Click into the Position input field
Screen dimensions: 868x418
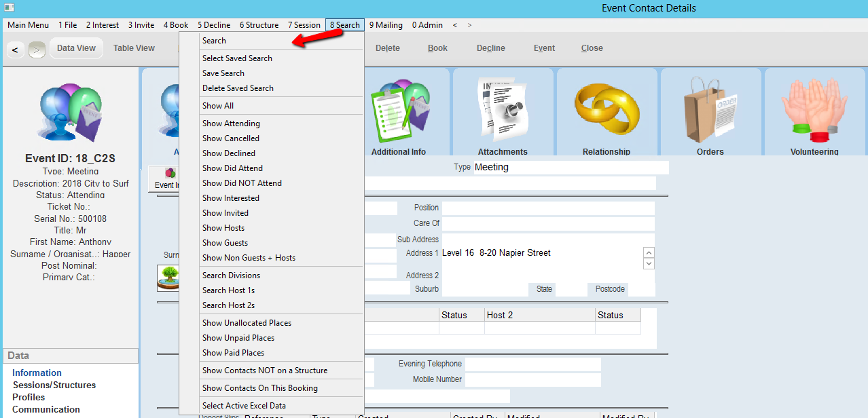pos(547,208)
